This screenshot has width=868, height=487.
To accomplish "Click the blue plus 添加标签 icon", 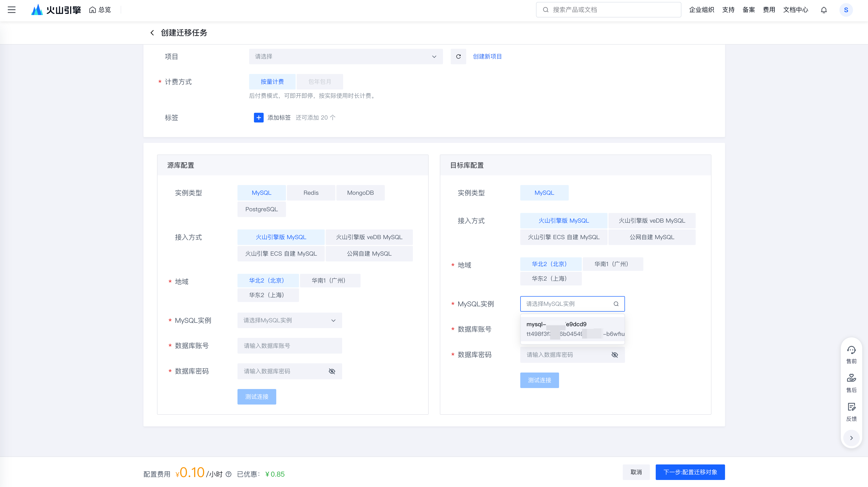I will click(259, 118).
